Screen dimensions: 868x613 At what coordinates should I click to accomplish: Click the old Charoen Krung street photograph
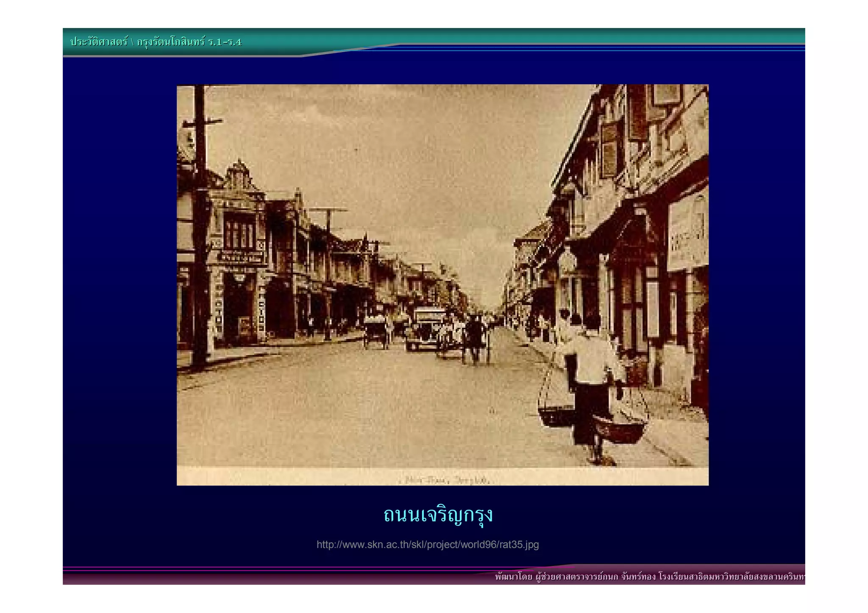442,285
